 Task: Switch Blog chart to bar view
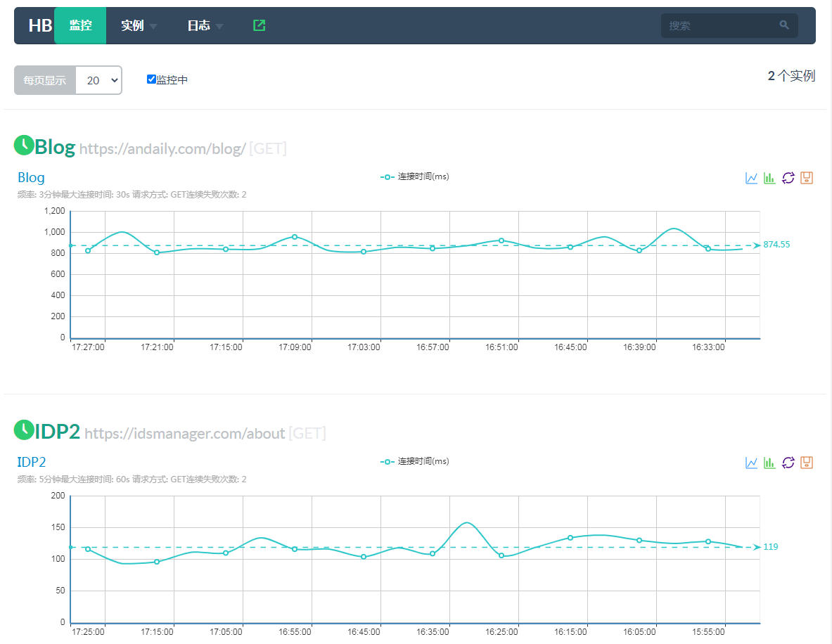click(769, 178)
